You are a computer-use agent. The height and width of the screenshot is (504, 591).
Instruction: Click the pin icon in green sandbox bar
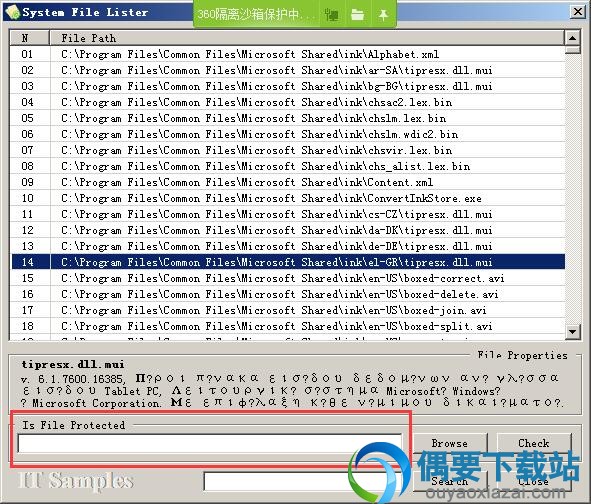383,15
